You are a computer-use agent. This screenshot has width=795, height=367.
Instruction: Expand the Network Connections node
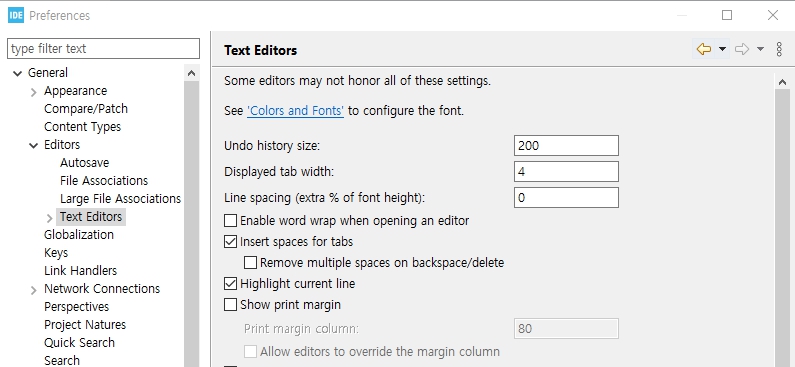coord(33,290)
